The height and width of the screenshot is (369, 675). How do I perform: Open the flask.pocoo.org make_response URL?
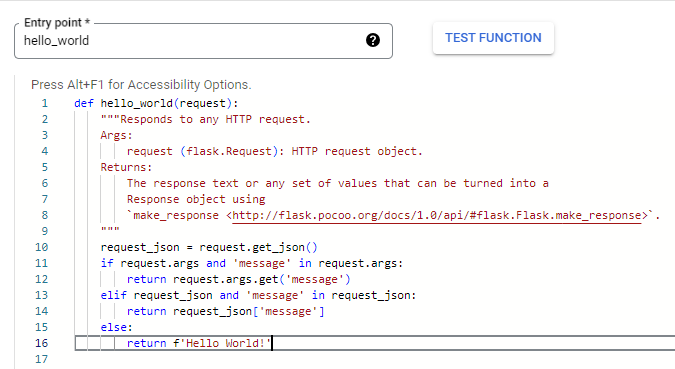click(x=437, y=215)
